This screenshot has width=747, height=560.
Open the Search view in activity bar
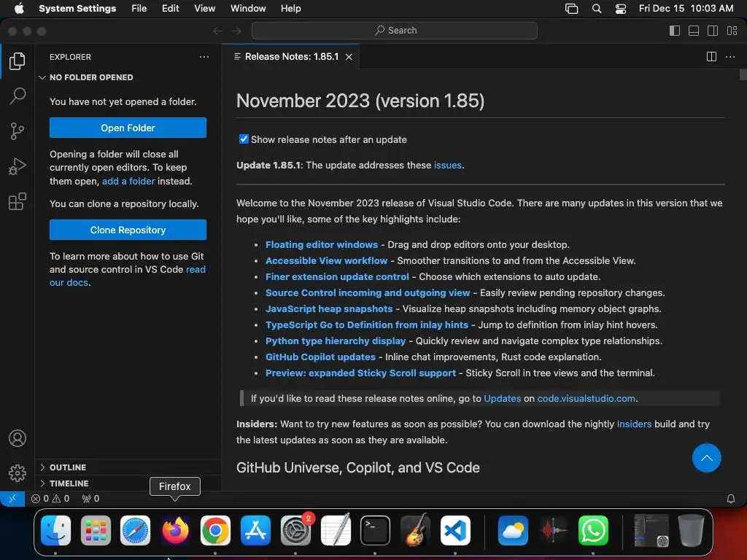(x=18, y=96)
